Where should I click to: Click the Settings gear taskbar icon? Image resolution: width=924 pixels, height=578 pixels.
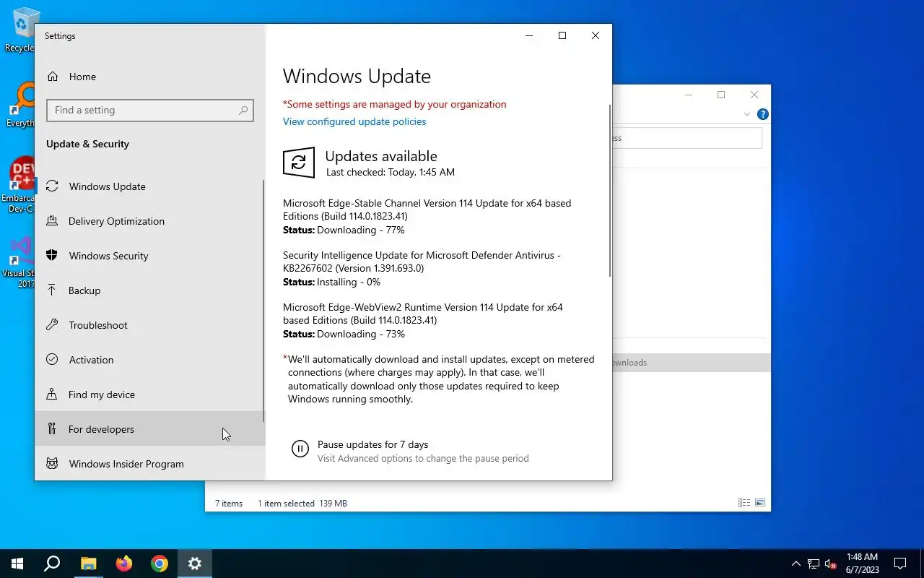(195, 564)
